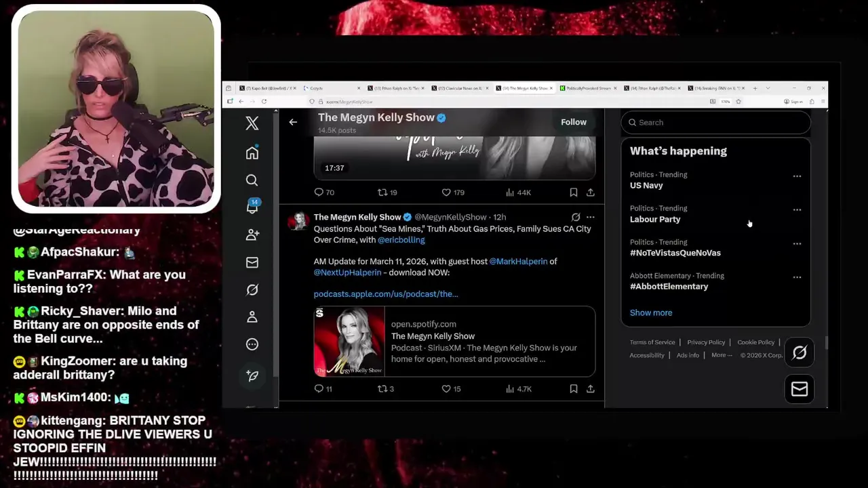Open Messages envelope in left sidebar
This screenshot has height=488, width=868.
pyautogui.click(x=252, y=262)
